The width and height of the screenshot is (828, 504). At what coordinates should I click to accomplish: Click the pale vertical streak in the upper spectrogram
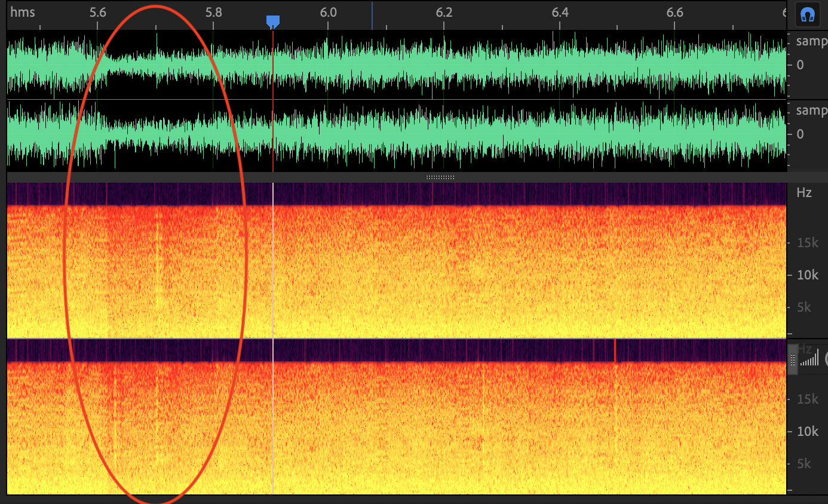158,257
